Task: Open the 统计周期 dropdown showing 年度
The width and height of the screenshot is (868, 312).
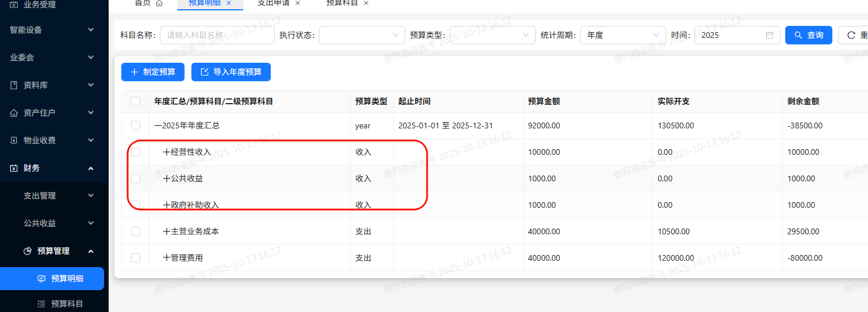Action: pos(623,35)
